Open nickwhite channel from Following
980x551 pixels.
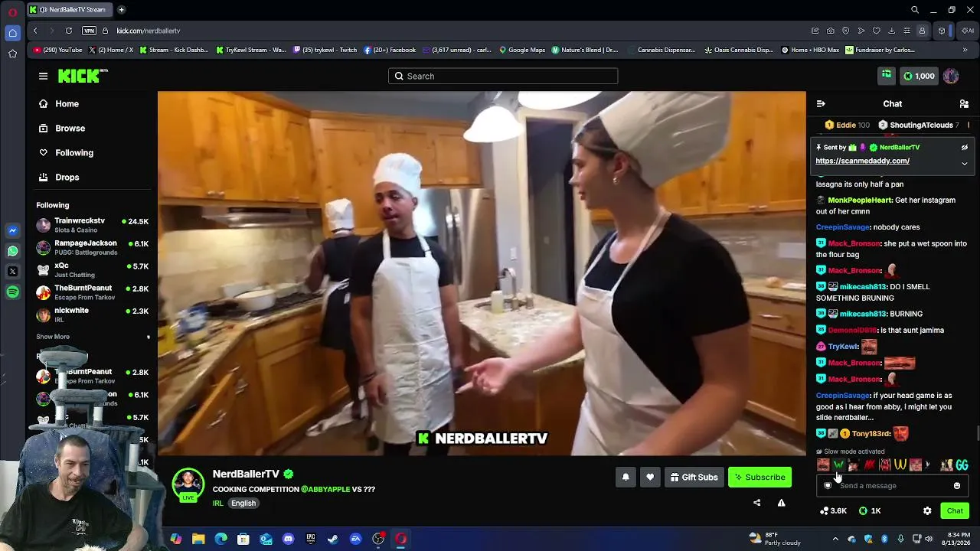(93, 314)
